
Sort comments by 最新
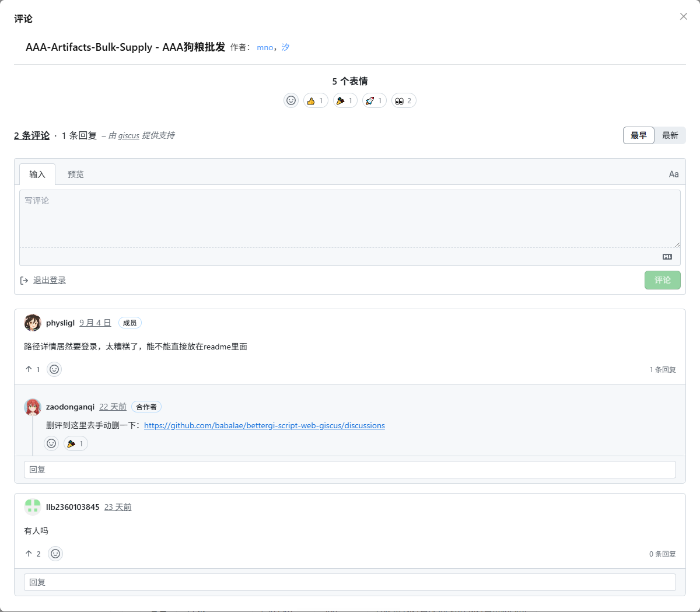click(670, 135)
